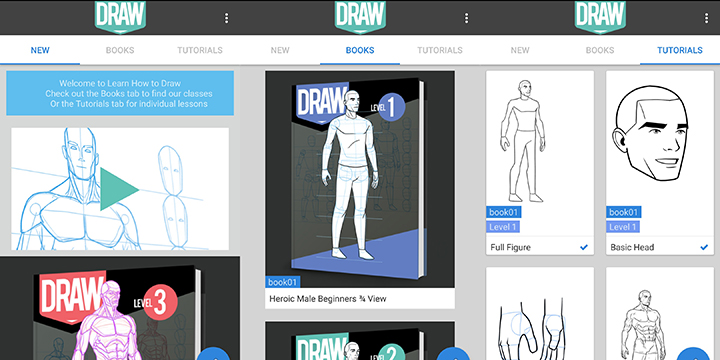Switch to TUTORIALS from the BOOKS tab screen
The image size is (720, 360).
pos(440,50)
